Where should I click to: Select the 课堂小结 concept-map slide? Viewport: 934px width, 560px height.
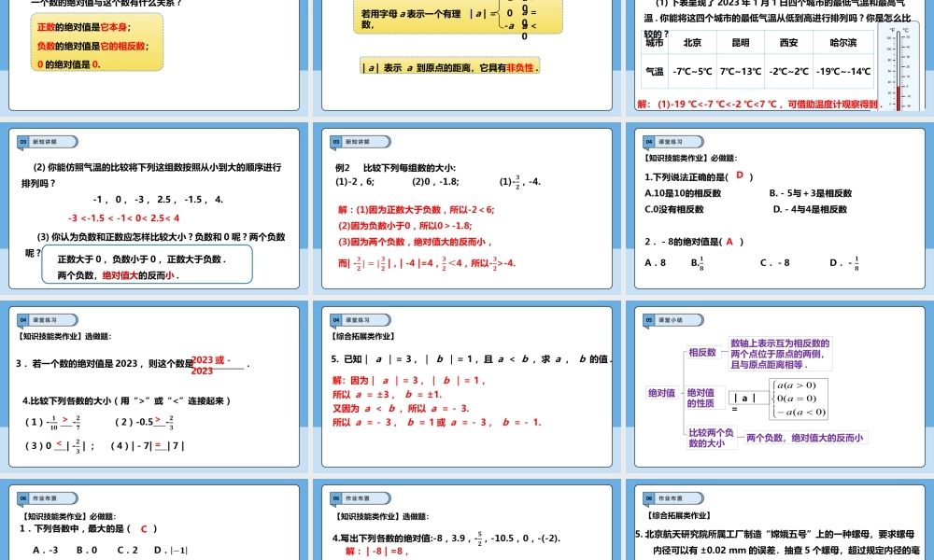point(780,387)
